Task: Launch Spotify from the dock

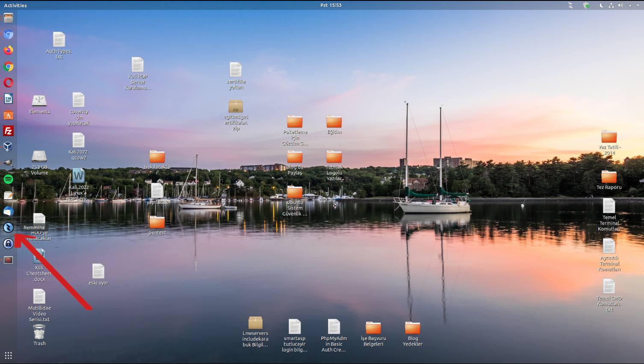Action: click(x=8, y=179)
